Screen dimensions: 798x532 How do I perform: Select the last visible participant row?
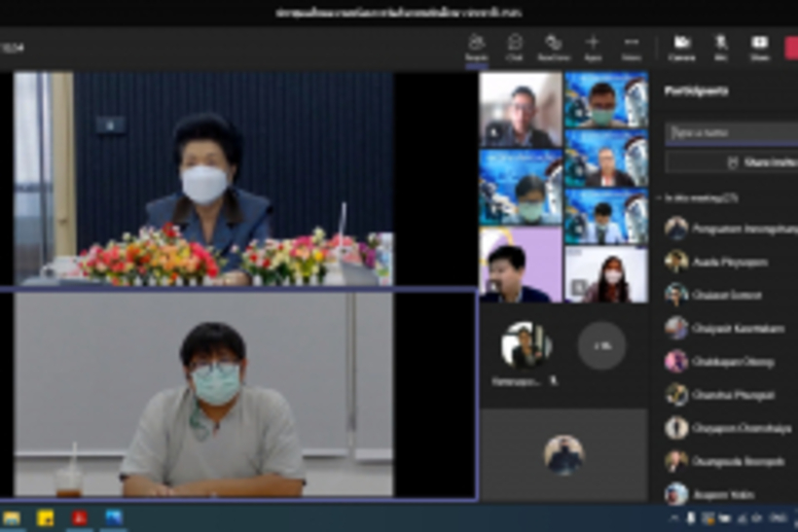click(x=731, y=494)
